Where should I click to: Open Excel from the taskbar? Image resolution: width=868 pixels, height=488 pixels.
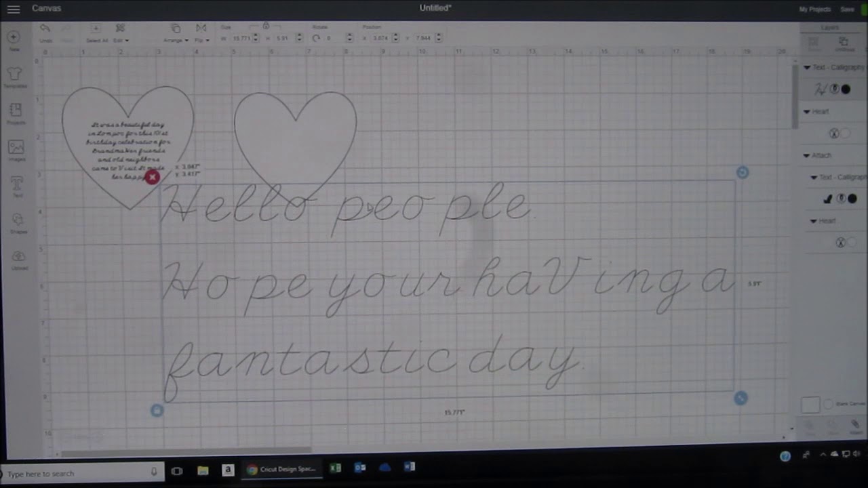pos(335,468)
